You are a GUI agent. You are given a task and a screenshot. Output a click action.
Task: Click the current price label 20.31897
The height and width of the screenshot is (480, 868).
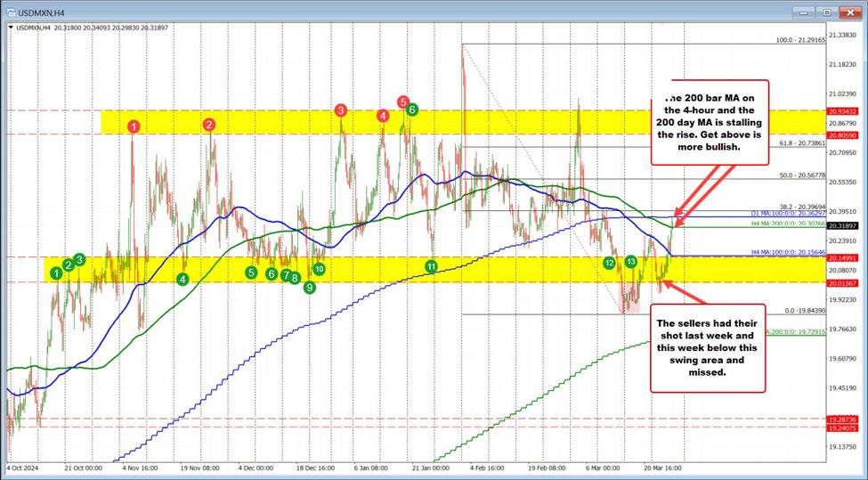[x=841, y=226]
